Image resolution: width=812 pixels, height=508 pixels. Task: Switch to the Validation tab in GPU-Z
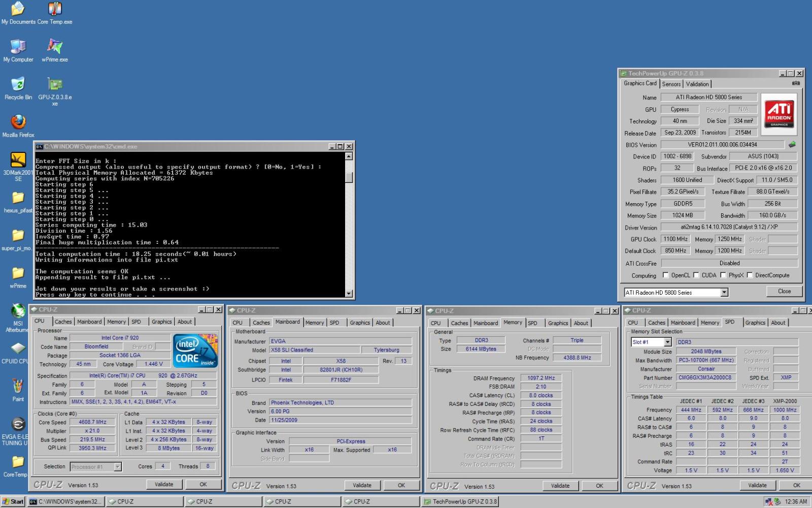point(697,84)
